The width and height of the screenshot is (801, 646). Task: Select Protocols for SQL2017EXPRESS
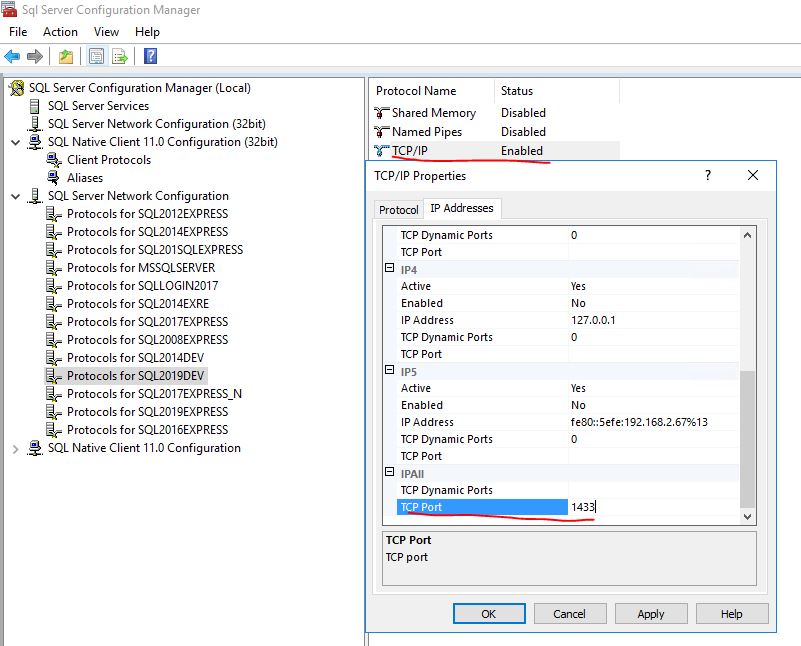148,322
